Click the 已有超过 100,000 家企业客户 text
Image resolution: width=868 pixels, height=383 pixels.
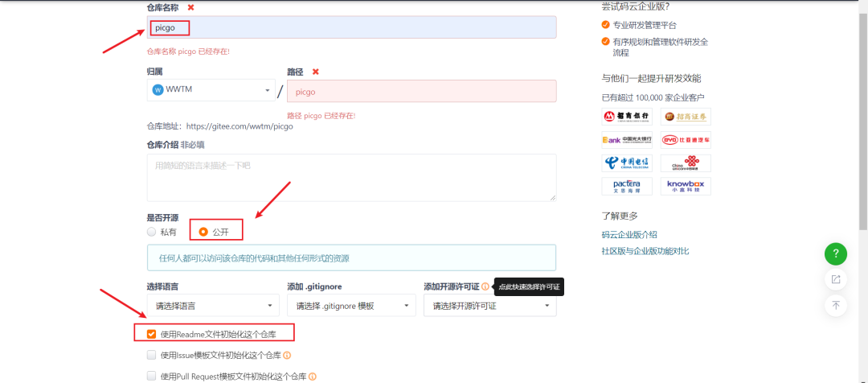pyautogui.click(x=653, y=97)
